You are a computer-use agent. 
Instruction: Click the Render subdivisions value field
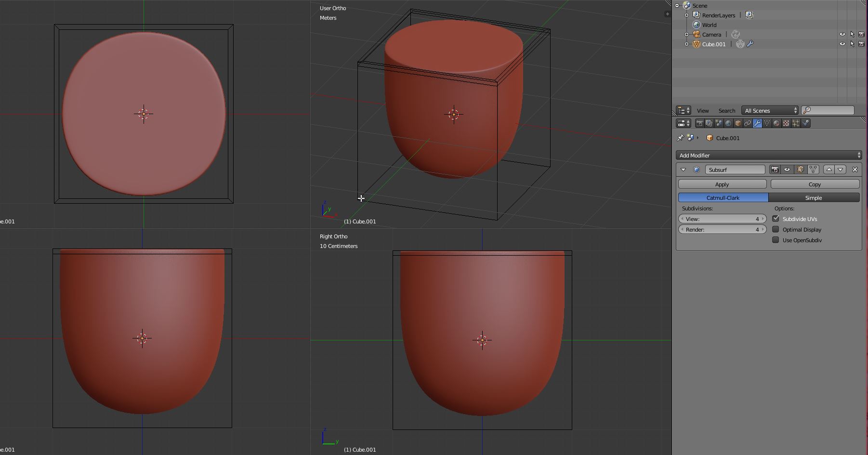(x=722, y=230)
